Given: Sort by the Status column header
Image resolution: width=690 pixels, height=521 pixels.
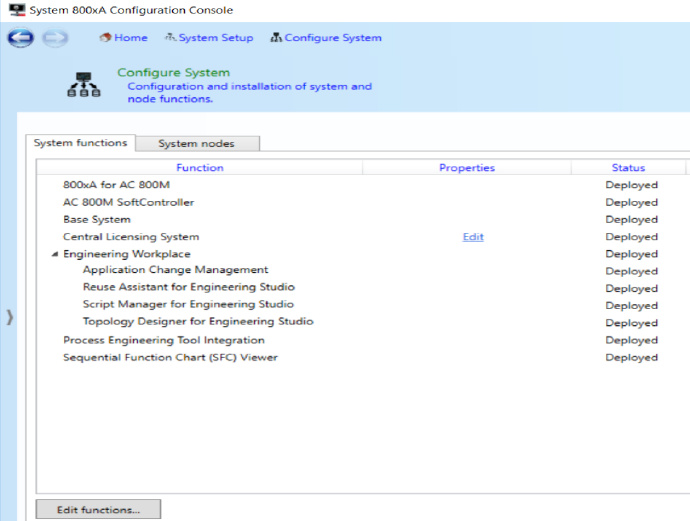Looking at the screenshot, I should coord(628,168).
